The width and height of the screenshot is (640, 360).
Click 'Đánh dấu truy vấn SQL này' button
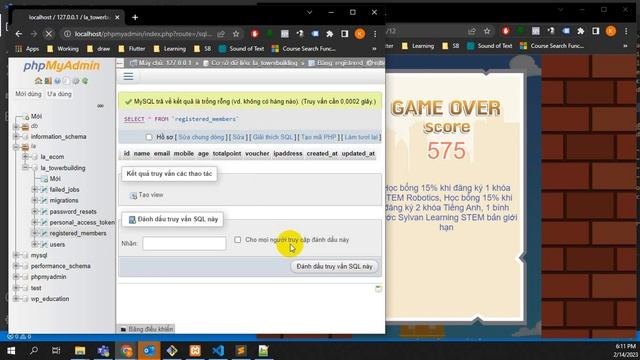tap(334, 267)
